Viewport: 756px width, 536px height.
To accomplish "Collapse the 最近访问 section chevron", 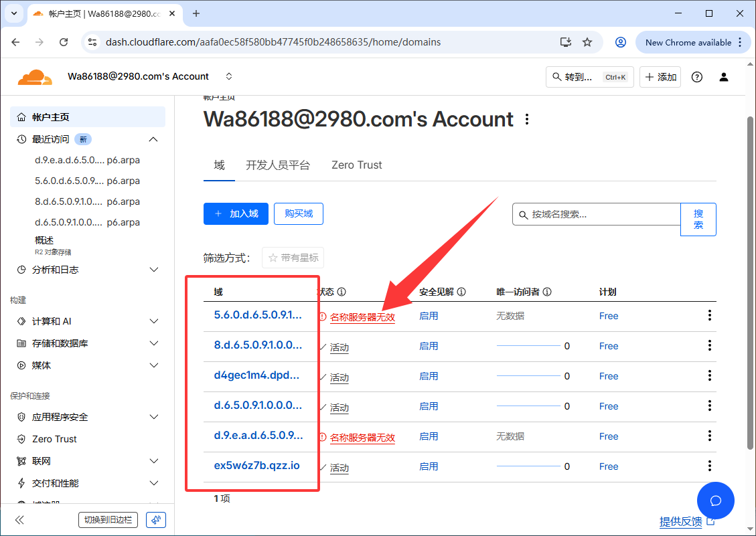I will click(153, 139).
